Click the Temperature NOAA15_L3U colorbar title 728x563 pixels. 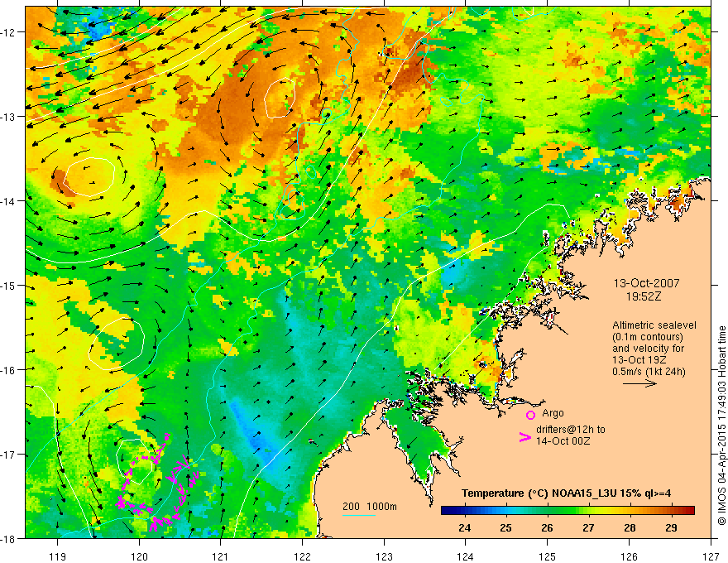pyautogui.click(x=566, y=493)
